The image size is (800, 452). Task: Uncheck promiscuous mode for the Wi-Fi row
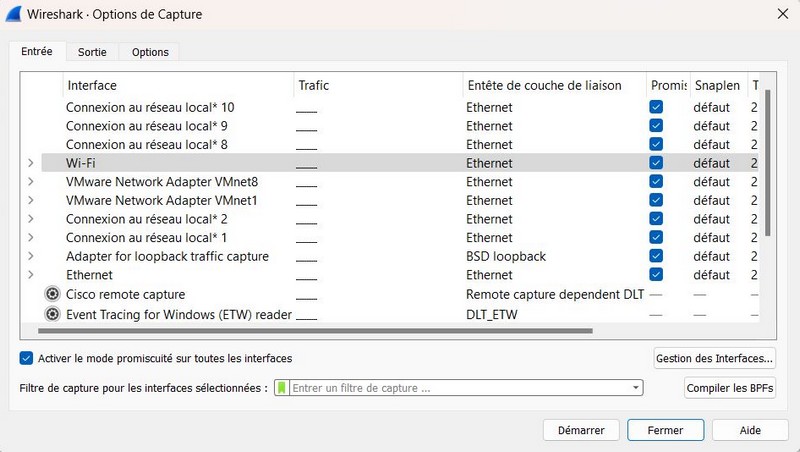pos(656,163)
